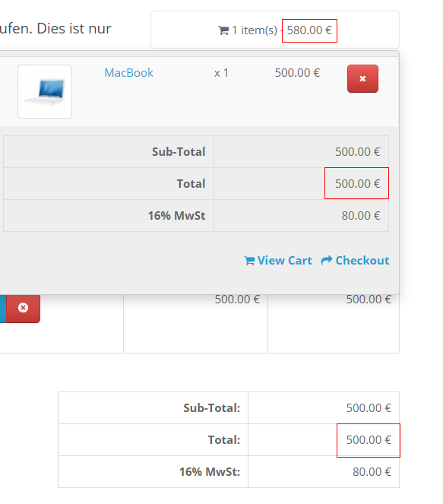
Task: Click red circle remove button in cart table
Action: coord(23,308)
